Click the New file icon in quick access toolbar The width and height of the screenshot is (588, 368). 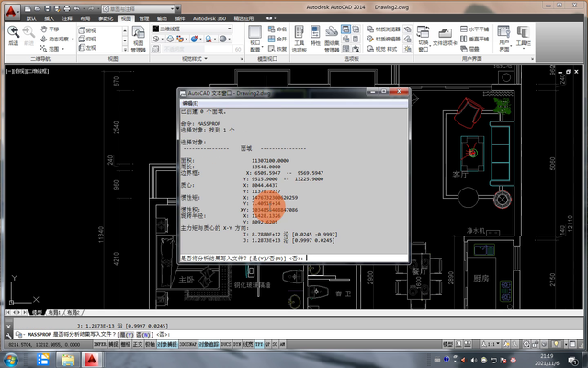pos(28,8)
